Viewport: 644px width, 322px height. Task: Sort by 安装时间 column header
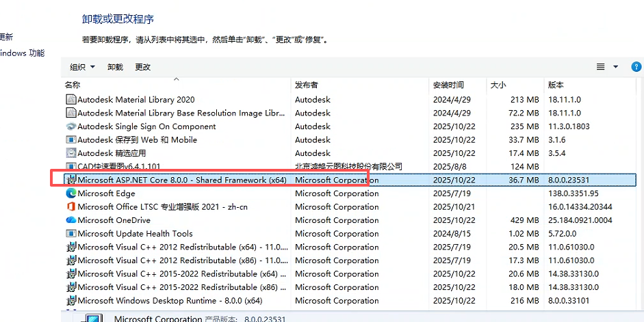click(448, 85)
